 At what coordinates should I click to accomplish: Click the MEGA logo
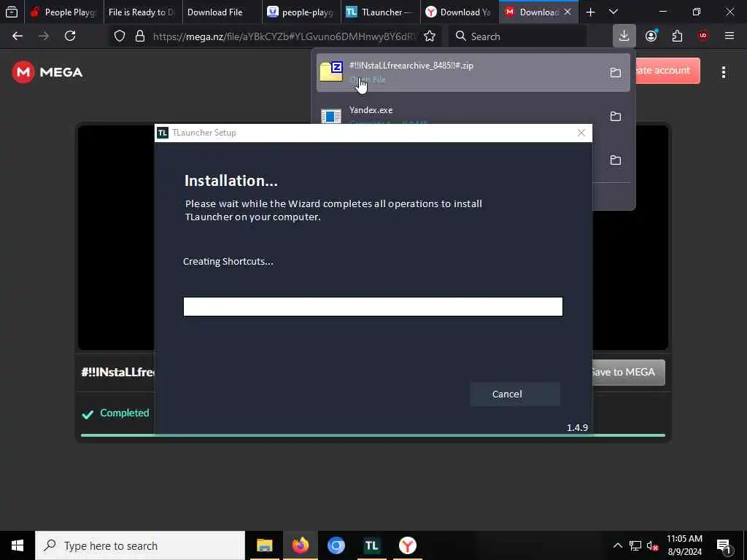[x=47, y=72]
